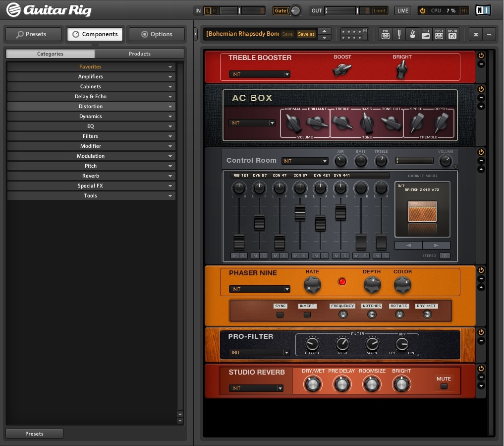Show the POST tapedeck

point(439,34)
